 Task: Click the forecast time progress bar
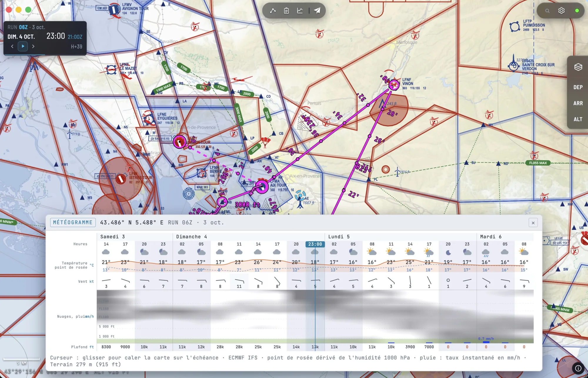pyautogui.click(x=45, y=55)
